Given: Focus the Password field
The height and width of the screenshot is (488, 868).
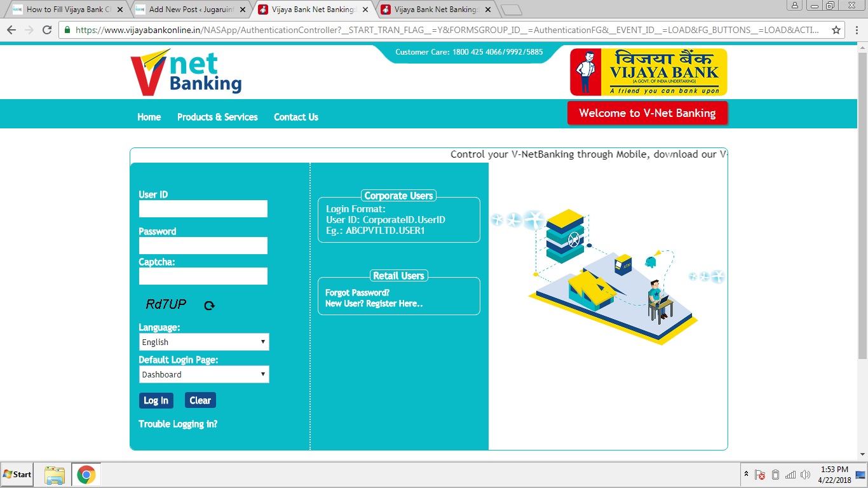Looking at the screenshot, I should 203,246.
